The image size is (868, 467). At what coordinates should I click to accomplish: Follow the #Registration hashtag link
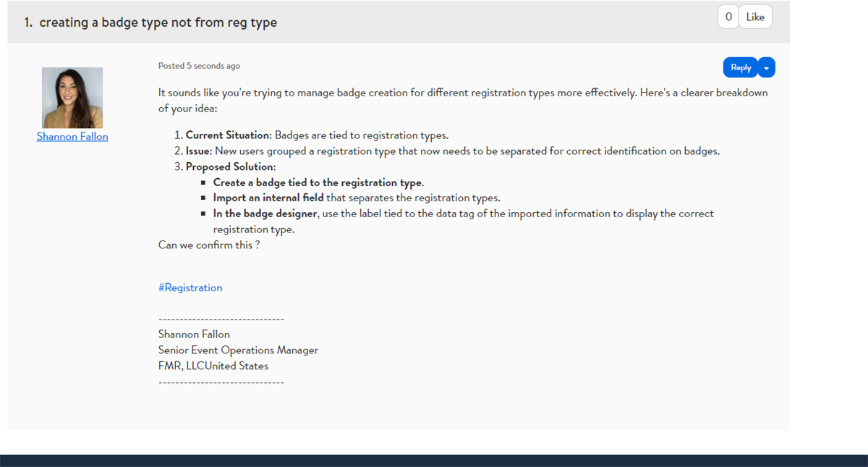pyautogui.click(x=190, y=287)
